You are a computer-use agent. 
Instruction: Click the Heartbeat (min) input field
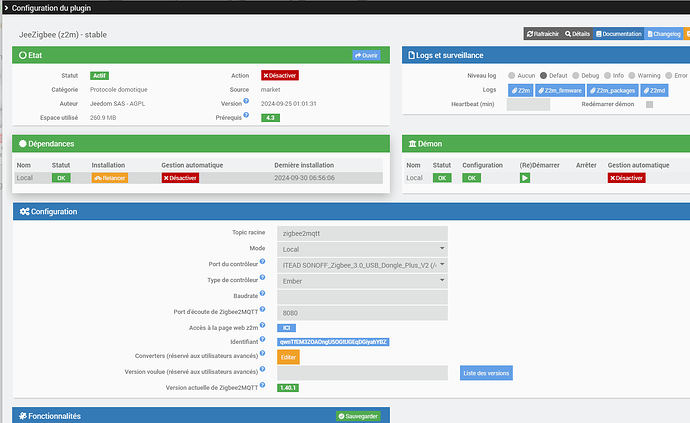[x=528, y=104]
